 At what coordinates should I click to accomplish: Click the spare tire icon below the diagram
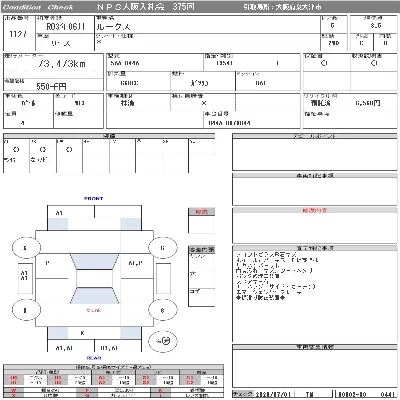point(163,341)
